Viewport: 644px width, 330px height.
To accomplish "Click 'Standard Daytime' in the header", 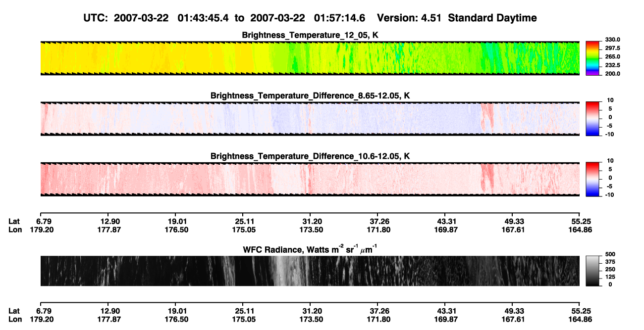I will coord(491,18).
